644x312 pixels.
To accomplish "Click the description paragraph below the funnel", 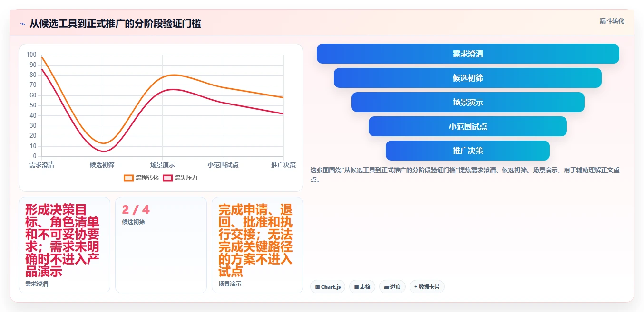I will click(465, 174).
